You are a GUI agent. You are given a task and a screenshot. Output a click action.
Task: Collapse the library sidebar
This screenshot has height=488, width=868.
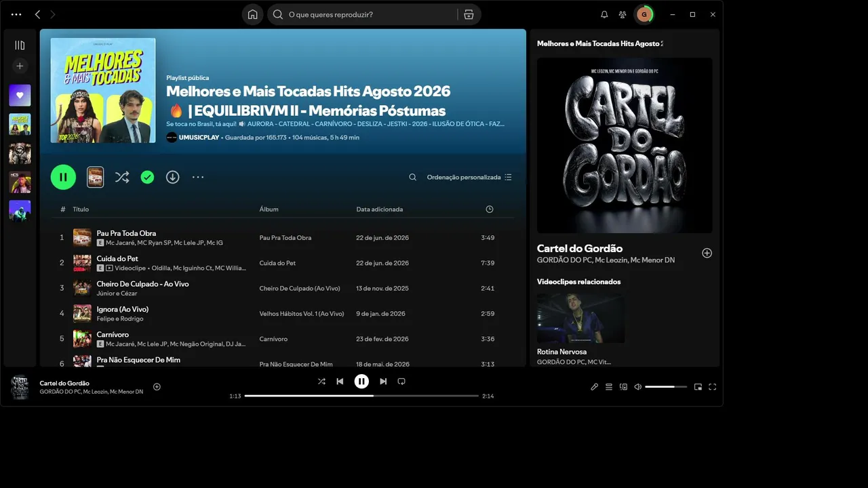20,45
